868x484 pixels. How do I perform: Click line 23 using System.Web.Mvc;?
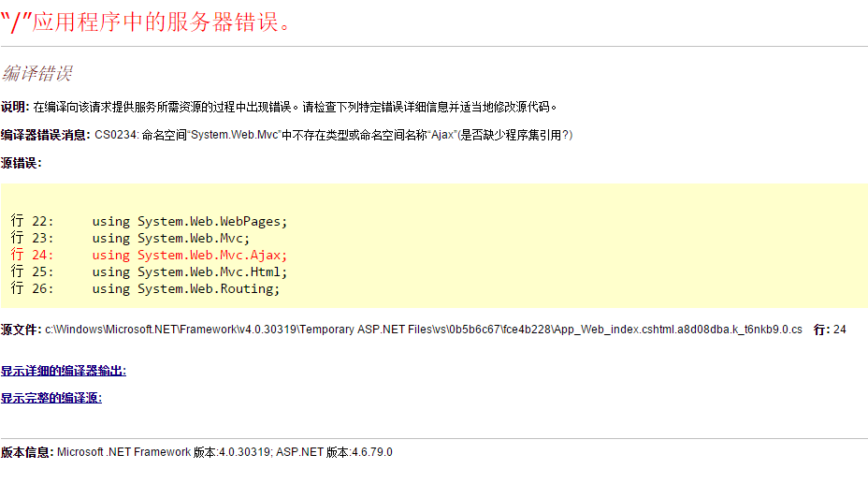(x=130, y=238)
